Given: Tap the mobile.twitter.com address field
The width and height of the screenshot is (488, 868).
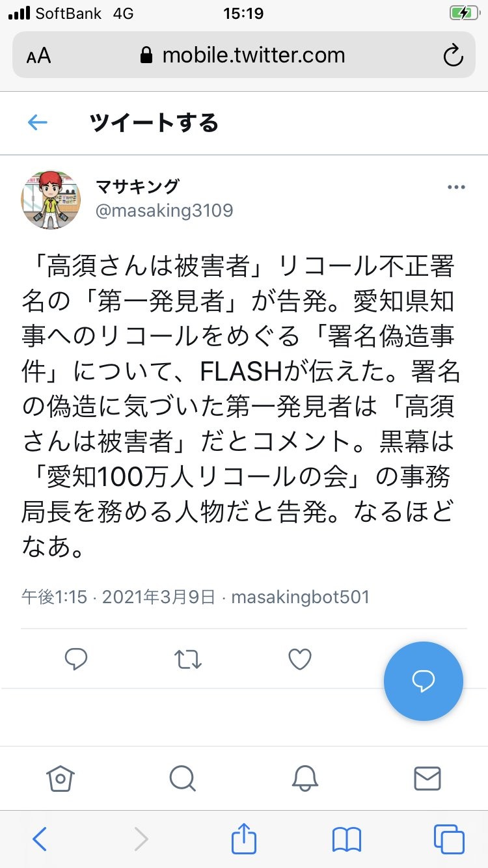Looking at the screenshot, I should (244, 55).
